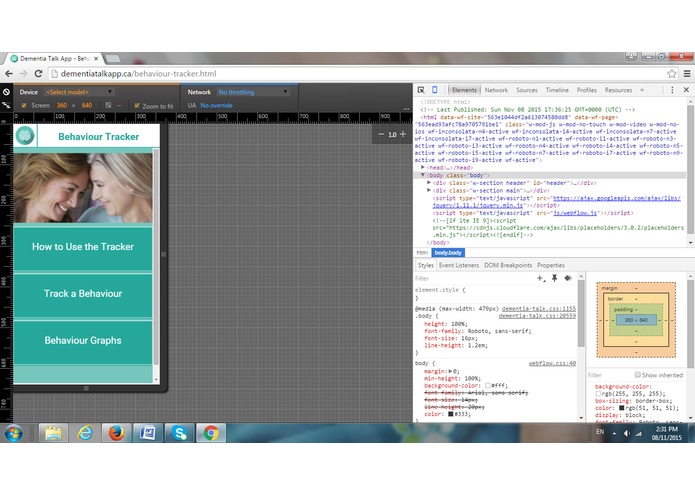
Task: Expand margin shorthand triangle in body rule
Action: (450, 371)
